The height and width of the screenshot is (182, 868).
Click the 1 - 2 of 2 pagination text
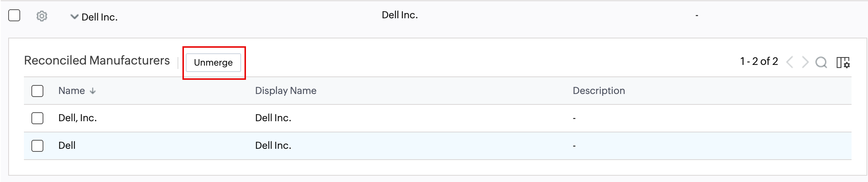(759, 62)
